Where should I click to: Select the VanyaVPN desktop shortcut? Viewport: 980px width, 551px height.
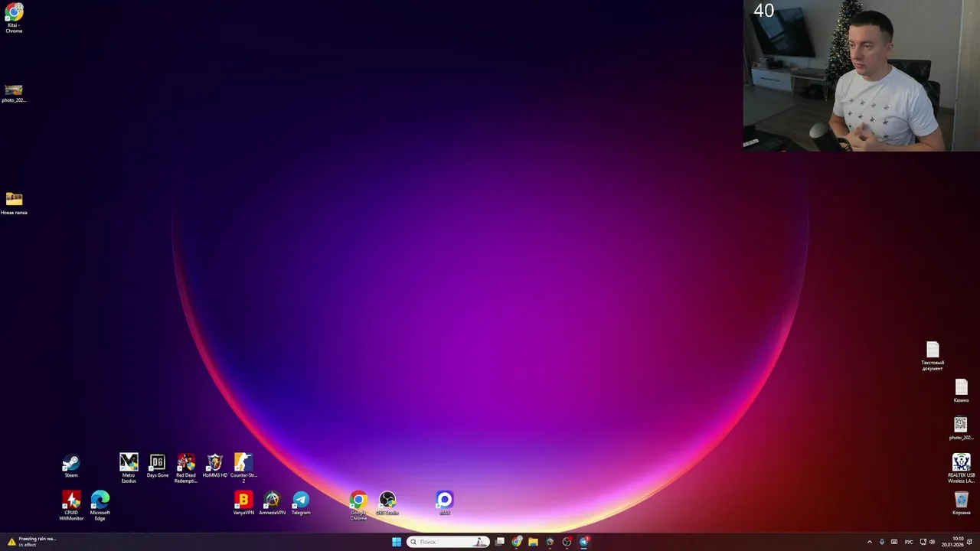[243, 504]
